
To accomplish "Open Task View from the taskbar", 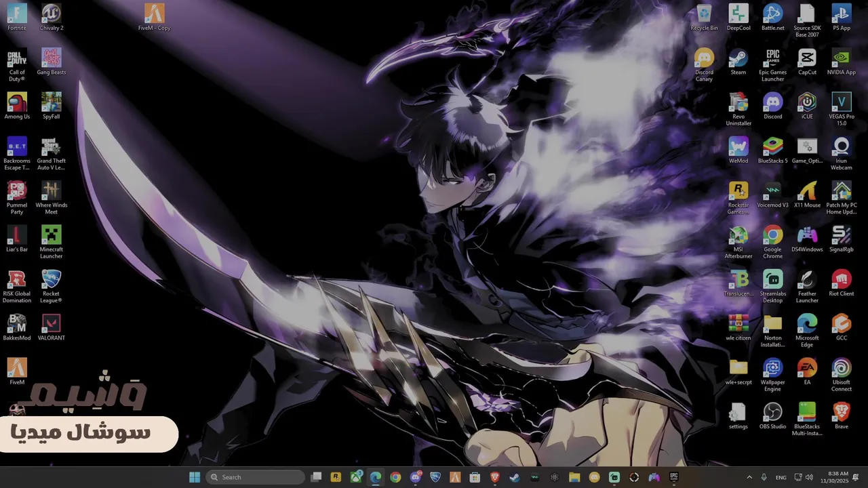I will [x=316, y=477].
